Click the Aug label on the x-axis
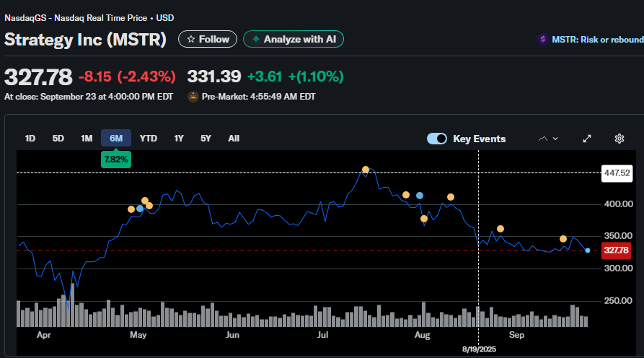The height and width of the screenshot is (358, 644). [x=422, y=335]
